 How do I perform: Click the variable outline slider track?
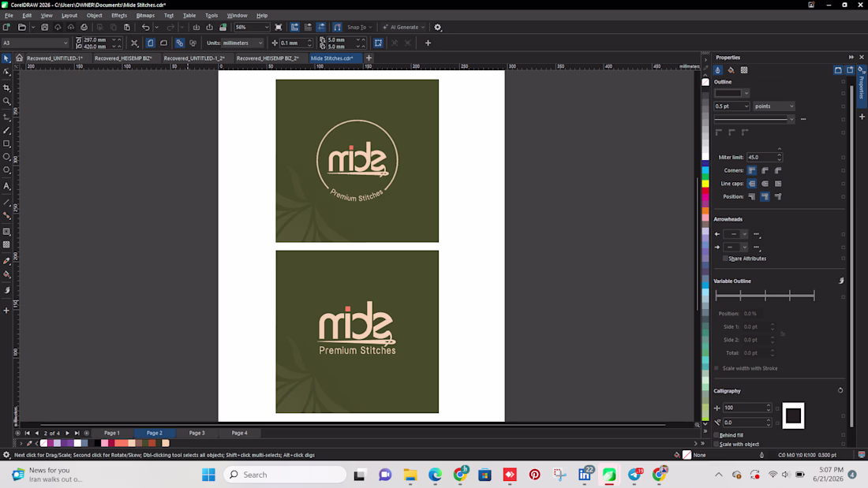coord(765,296)
